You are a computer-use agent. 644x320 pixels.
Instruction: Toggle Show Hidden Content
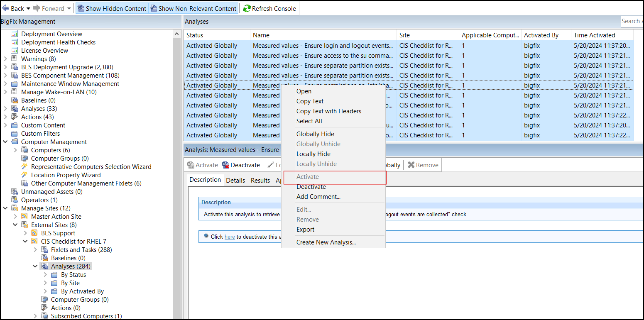tap(112, 8)
